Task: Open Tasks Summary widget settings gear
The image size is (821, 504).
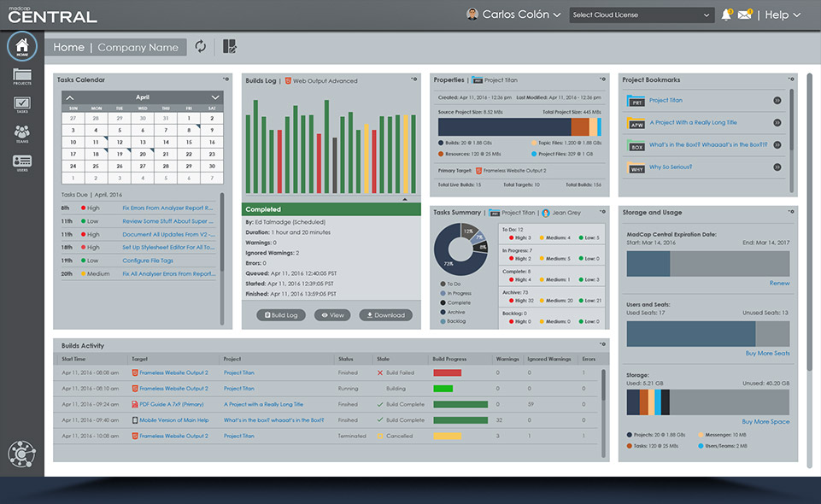Action: pos(602,212)
